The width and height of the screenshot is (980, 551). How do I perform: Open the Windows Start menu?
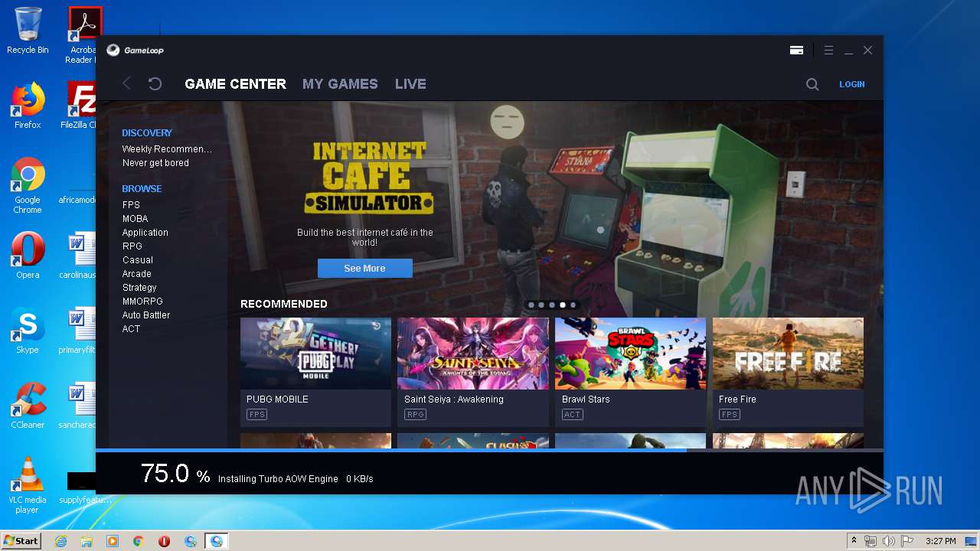point(21,541)
